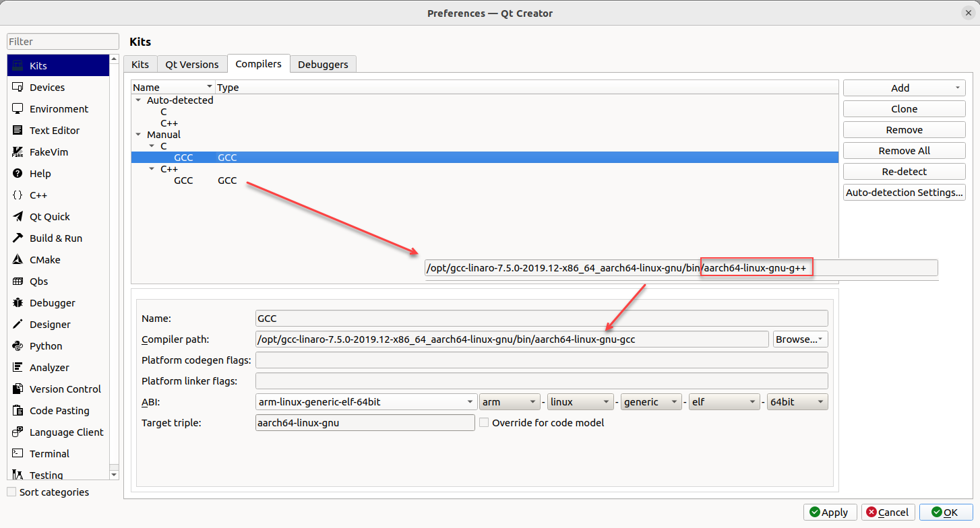
Task: Open the Testing category icon
Action: (x=18, y=475)
